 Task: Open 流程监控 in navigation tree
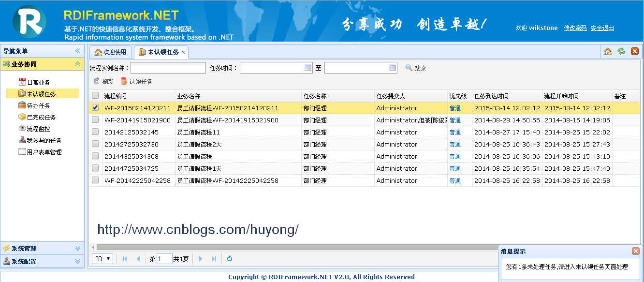(x=38, y=129)
